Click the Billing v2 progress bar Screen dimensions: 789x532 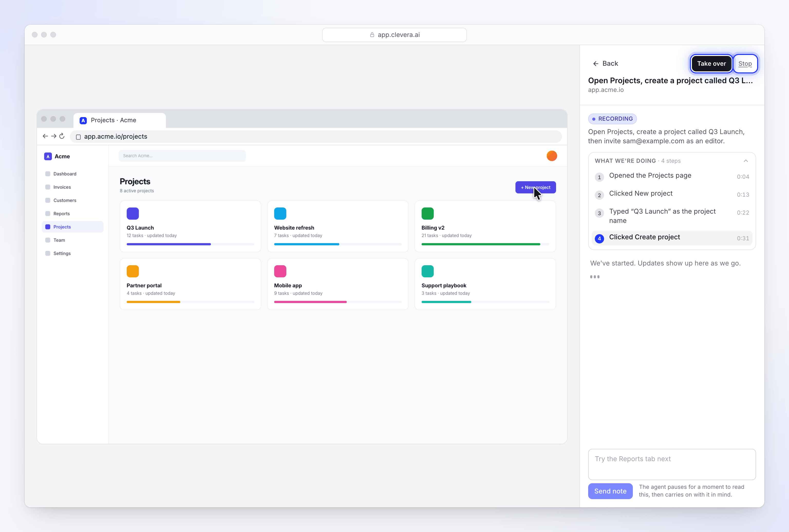(x=485, y=244)
